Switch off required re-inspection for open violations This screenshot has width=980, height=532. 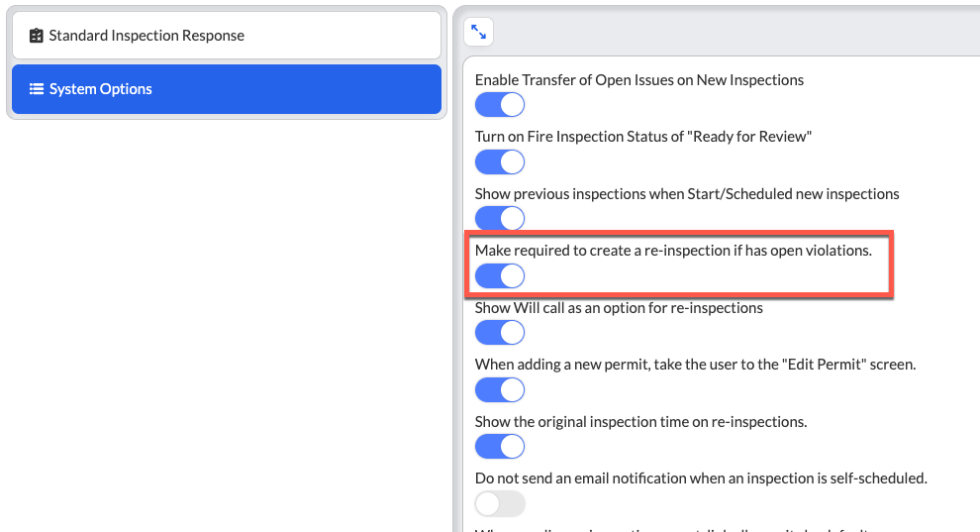coord(500,275)
